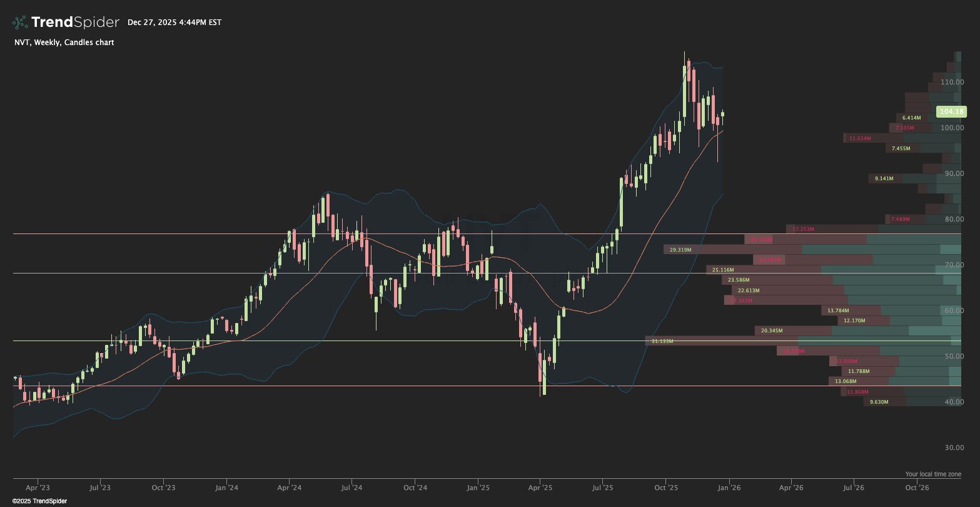The image size is (980, 507).
Task: Select the Jan '26 time axis label
Action: point(729,488)
